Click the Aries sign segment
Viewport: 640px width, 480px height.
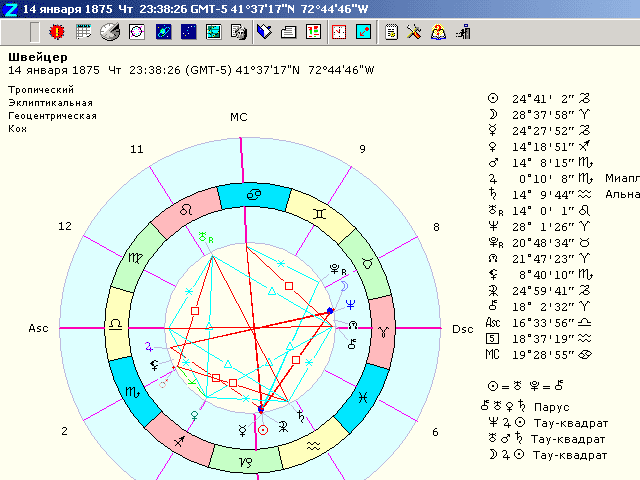[383, 331]
